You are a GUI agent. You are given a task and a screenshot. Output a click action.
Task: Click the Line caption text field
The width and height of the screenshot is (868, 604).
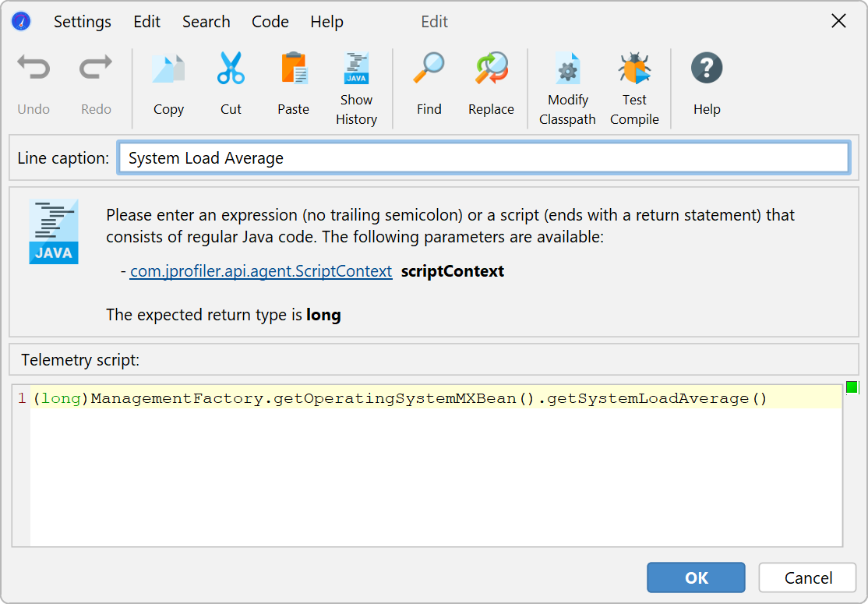pyautogui.click(x=483, y=158)
